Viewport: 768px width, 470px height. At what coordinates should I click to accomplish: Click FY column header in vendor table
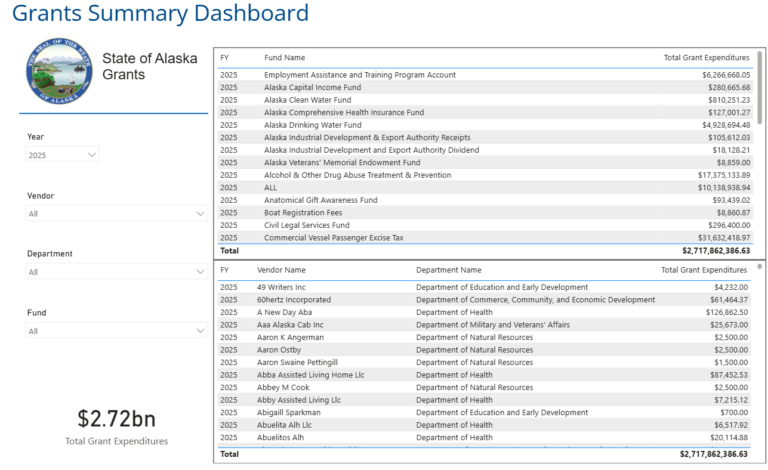tap(224, 270)
